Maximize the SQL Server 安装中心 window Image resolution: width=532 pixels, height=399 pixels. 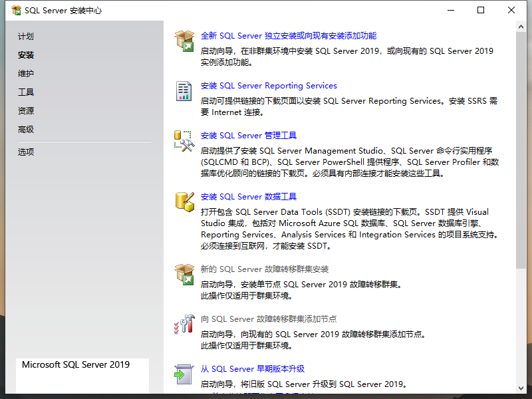pyautogui.click(x=481, y=10)
